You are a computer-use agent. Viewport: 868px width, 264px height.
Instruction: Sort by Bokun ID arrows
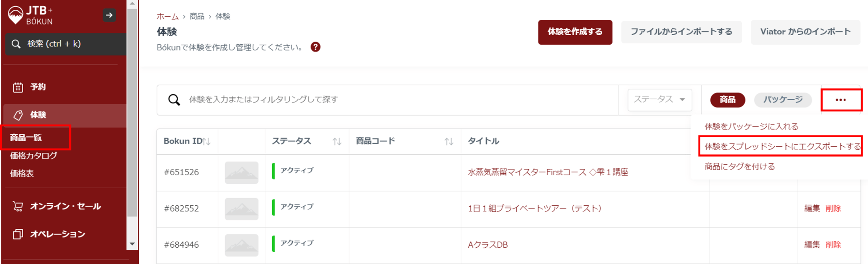click(207, 142)
